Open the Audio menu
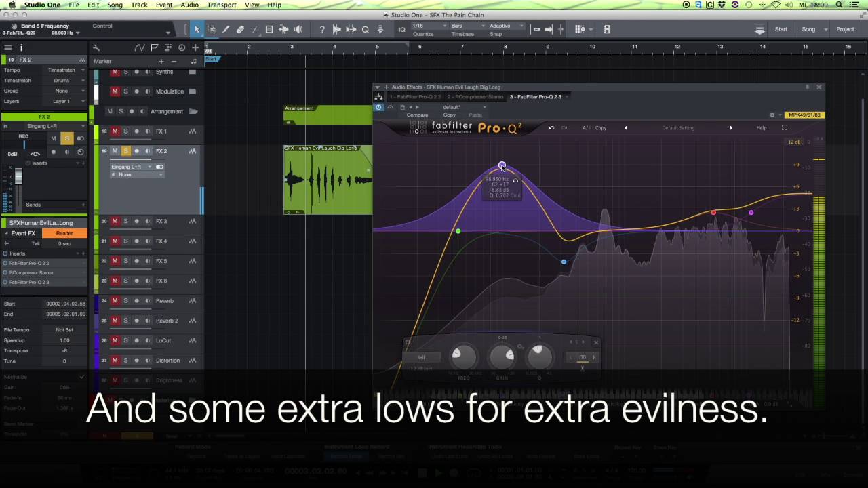868x488 pixels. pos(189,5)
